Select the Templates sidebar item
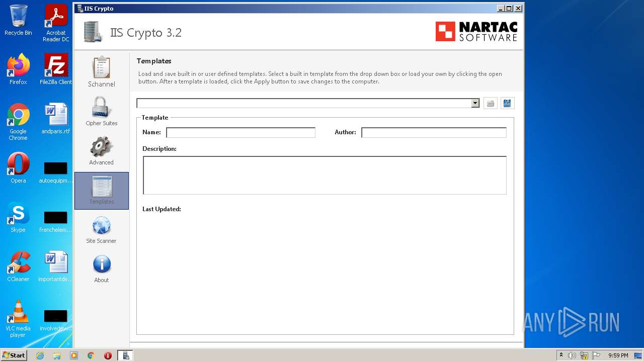Image resolution: width=644 pixels, height=362 pixels. [x=101, y=191]
